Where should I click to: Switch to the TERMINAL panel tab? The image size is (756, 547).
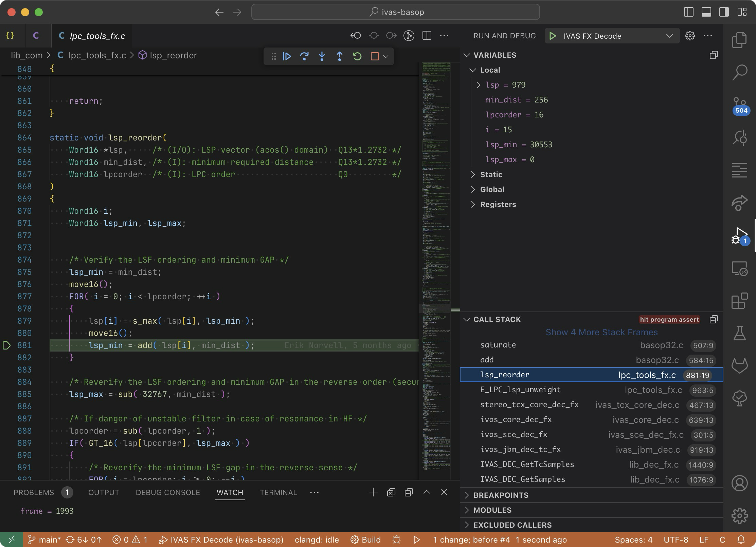(x=278, y=492)
